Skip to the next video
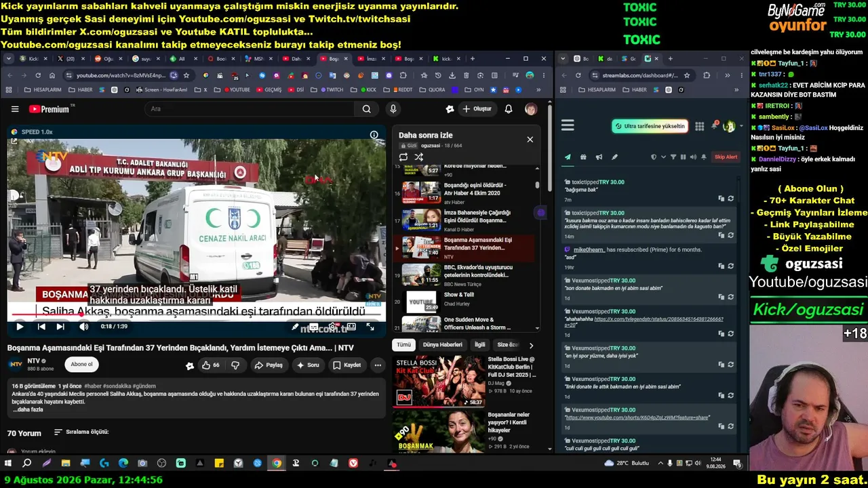Image resolution: width=868 pixels, height=488 pixels. coord(60,327)
